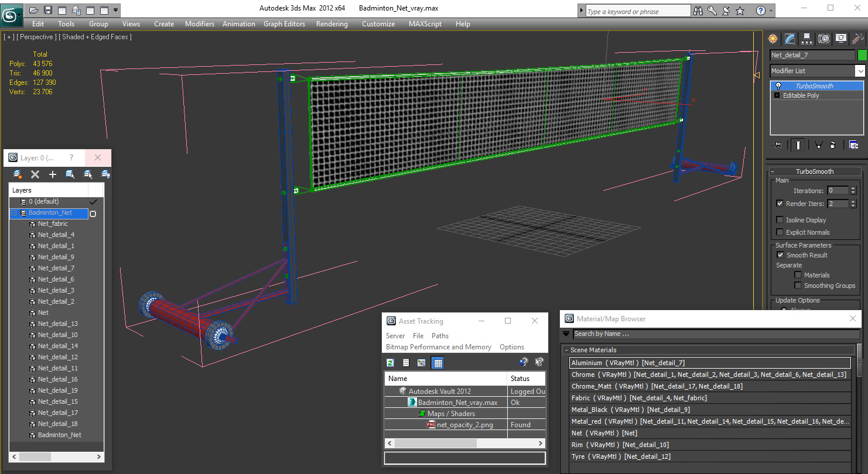Click the Search by Name field in Material Browser
868x474 pixels.
[716, 334]
